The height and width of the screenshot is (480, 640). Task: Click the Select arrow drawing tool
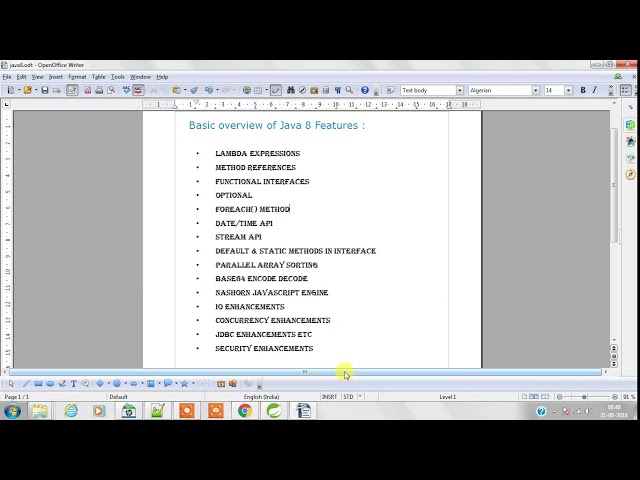point(11,384)
